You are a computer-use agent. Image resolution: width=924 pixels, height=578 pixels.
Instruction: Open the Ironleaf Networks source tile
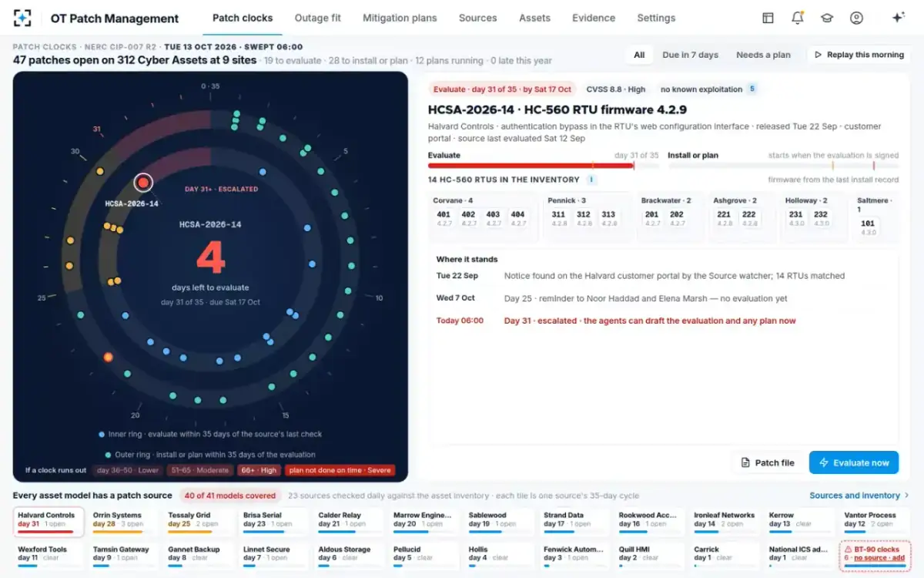tap(725, 521)
